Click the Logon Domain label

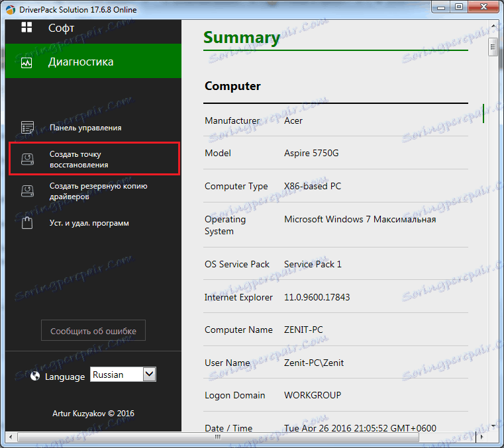[x=234, y=395]
